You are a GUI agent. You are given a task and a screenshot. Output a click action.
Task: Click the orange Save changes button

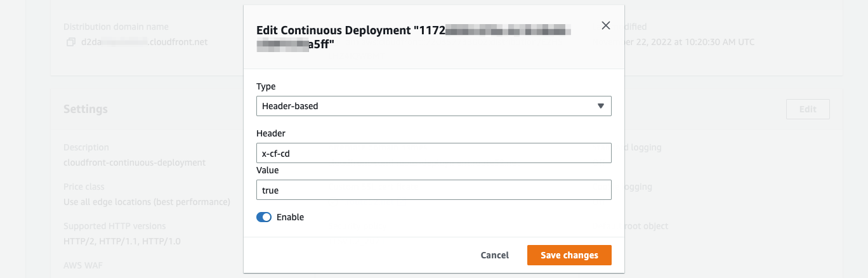pos(569,255)
